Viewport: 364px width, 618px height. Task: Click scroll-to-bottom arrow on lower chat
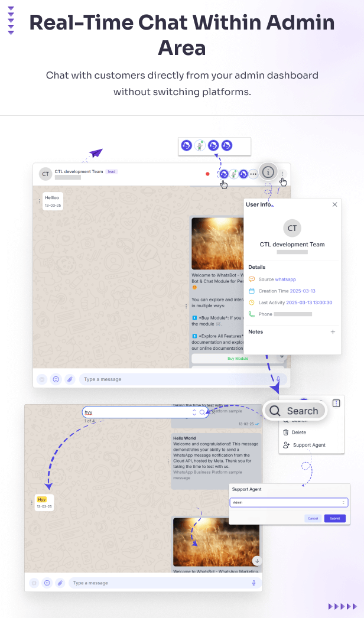coord(256,561)
